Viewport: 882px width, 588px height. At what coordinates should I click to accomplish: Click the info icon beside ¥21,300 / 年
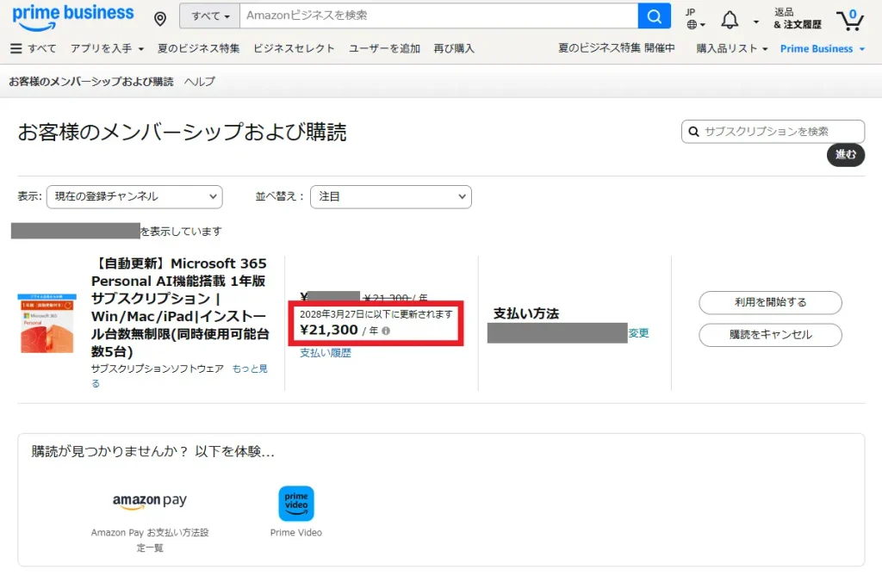pos(386,331)
